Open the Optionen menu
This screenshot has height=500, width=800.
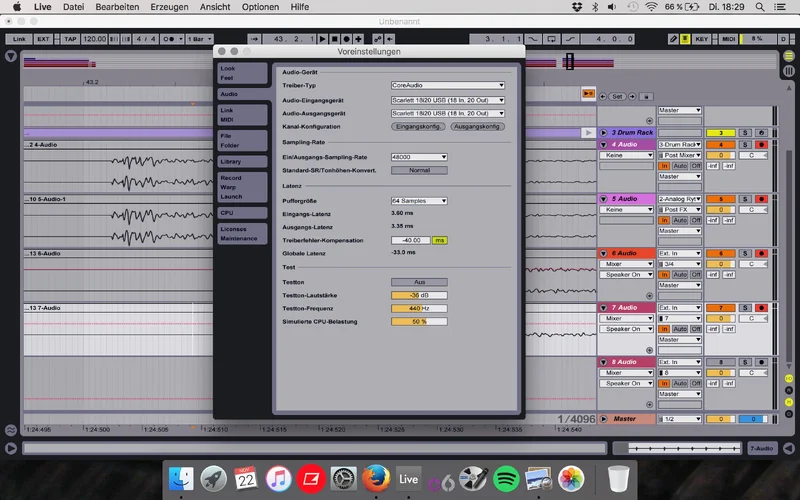click(260, 7)
